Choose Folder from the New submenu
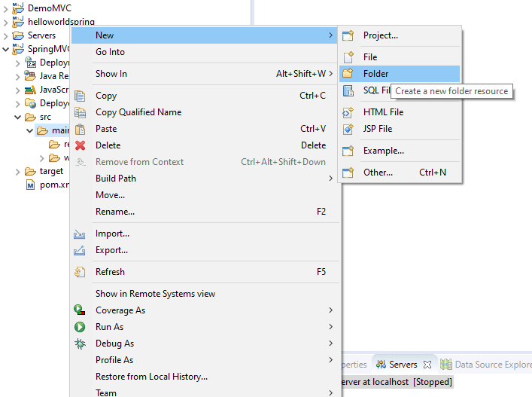This screenshot has width=532, height=397. coord(376,74)
